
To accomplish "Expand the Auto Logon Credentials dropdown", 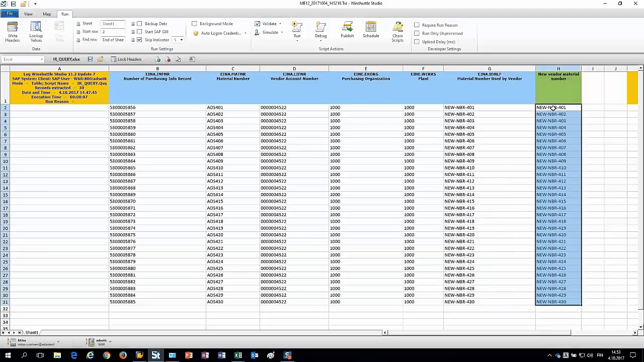I will (x=245, y=33).
